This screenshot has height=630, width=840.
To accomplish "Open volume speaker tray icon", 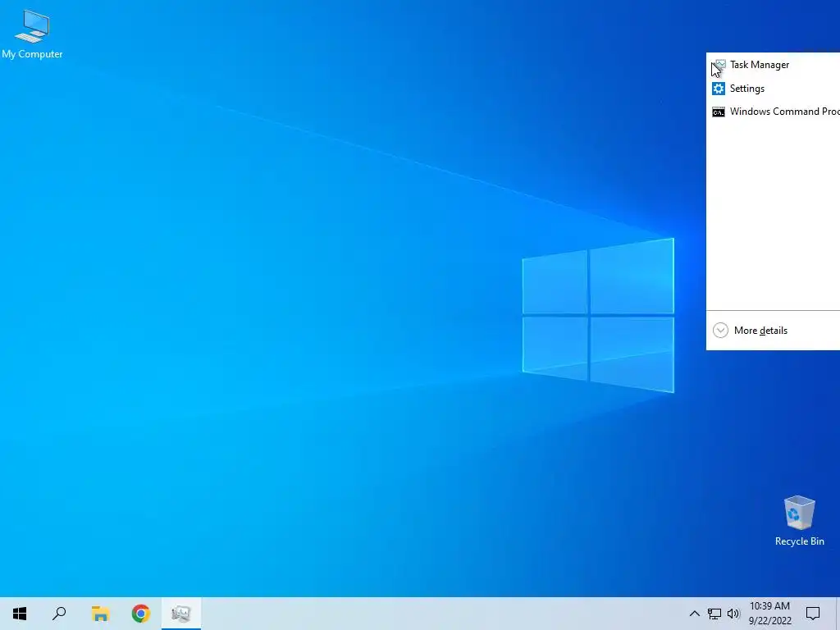I will pyautogui.click(x=733, y=614).
